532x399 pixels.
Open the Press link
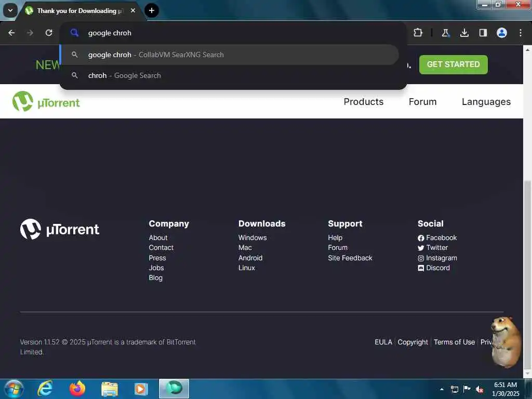click(x=157, y=258)
